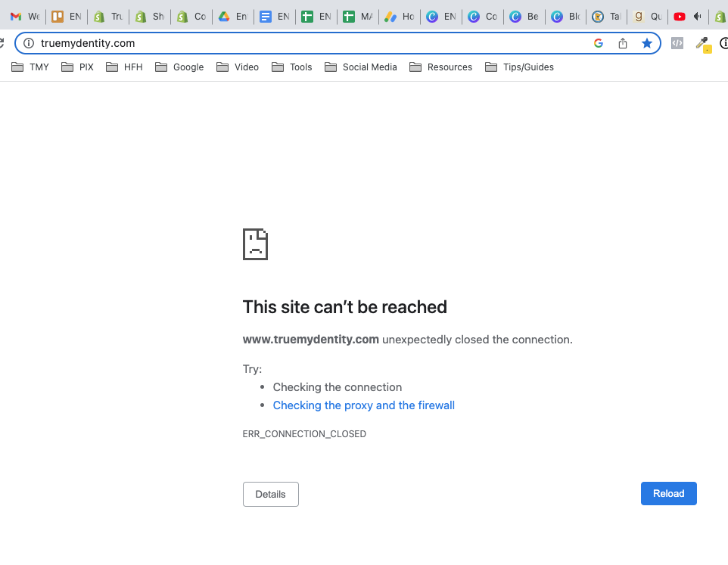Reload the page with the blue button

click(668, 494)
